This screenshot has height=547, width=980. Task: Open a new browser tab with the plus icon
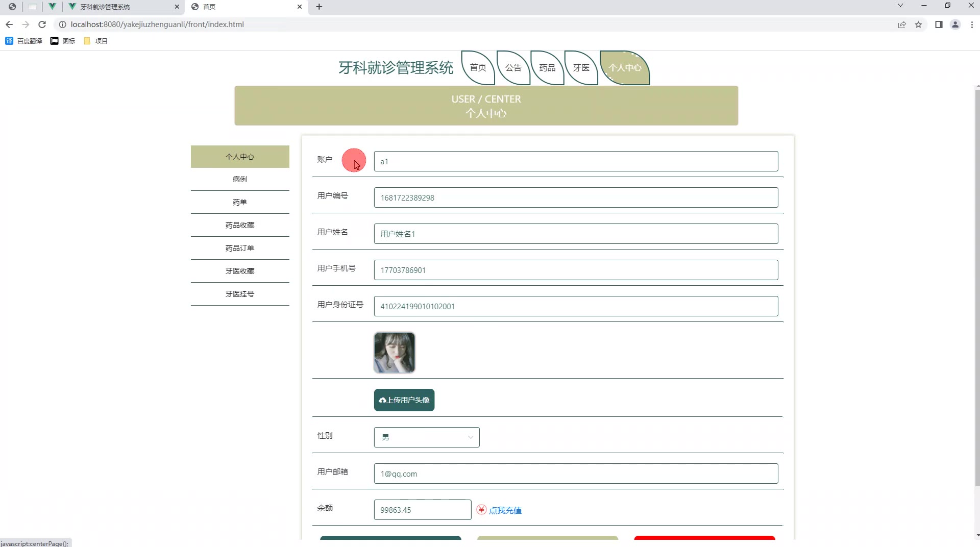tap(319, 7)
